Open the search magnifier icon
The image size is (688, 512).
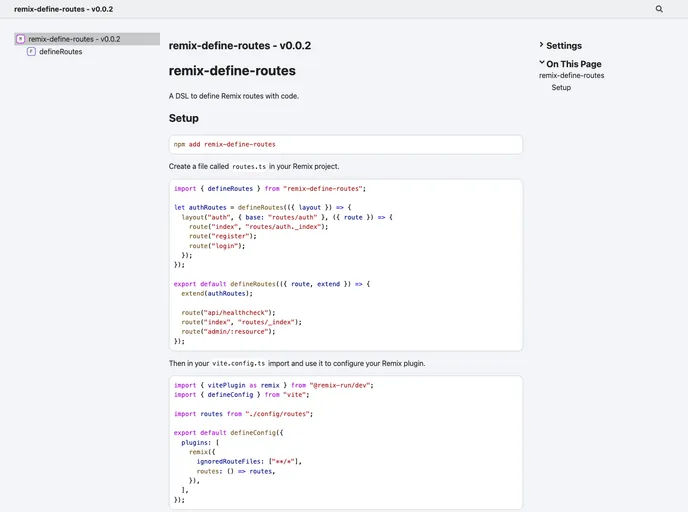click(659, 9)
